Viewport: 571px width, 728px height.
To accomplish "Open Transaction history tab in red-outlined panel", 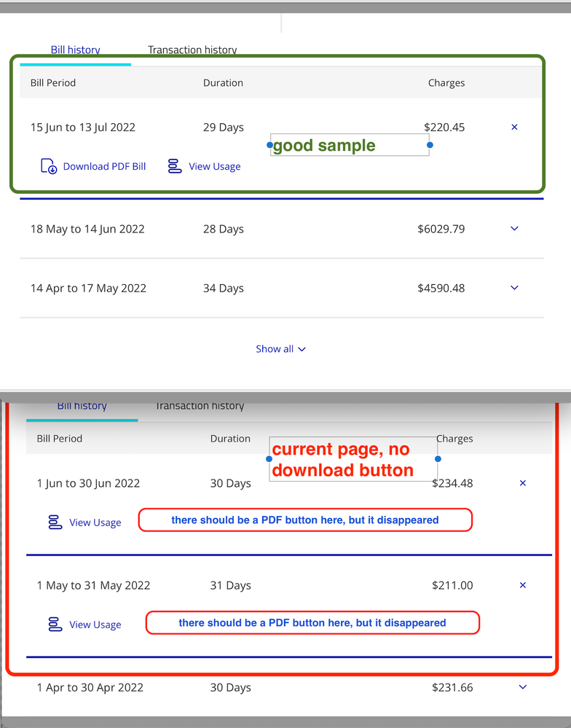I will pyautogui.click(x=200, y=407).
